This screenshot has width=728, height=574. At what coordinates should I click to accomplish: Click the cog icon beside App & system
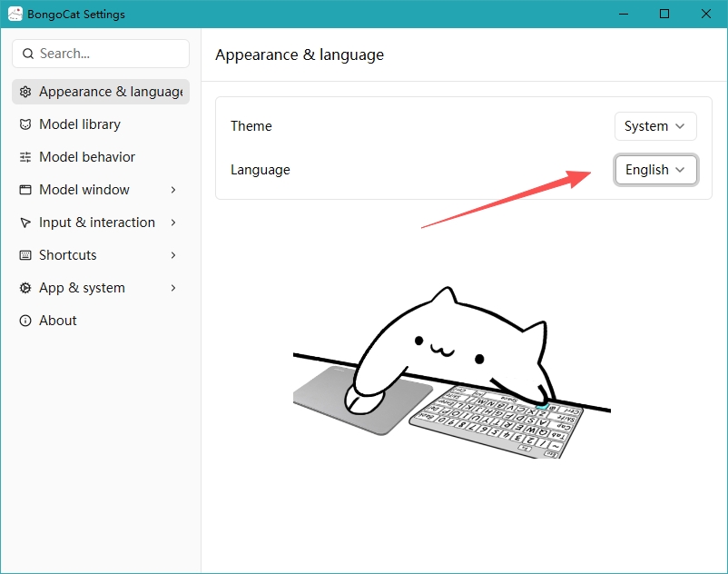point(25,288)
